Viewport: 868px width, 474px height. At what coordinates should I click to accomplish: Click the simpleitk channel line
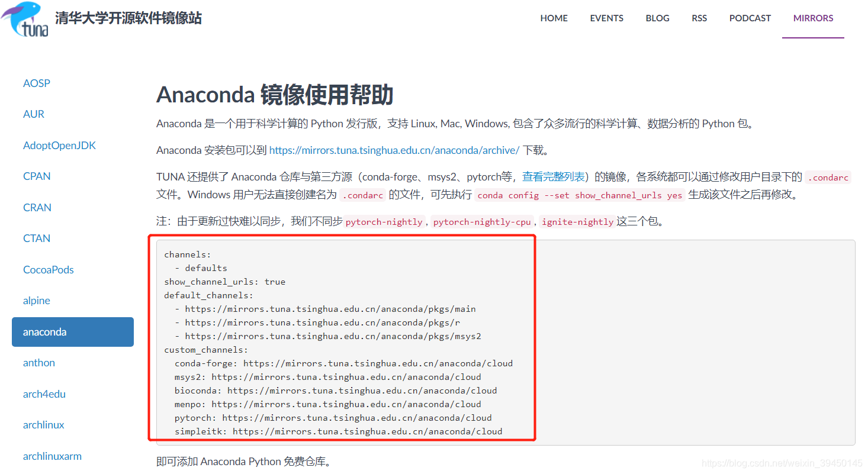339,431
